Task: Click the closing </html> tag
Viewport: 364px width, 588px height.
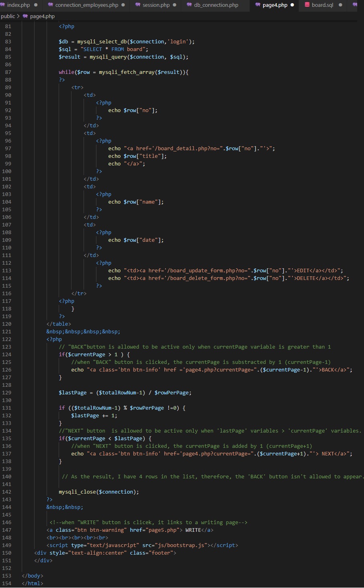Action: pyautogui.click(x=33, y=584)
